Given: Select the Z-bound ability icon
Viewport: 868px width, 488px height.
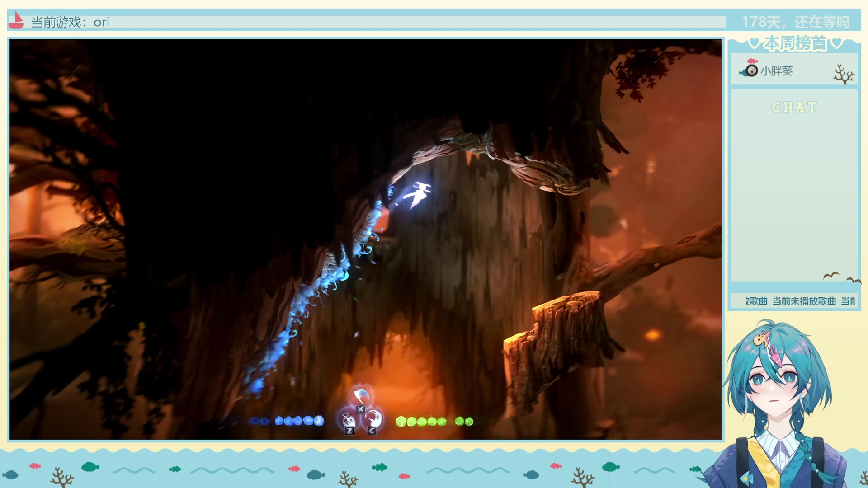Looking at the screenshot, I should pos(349,422).
